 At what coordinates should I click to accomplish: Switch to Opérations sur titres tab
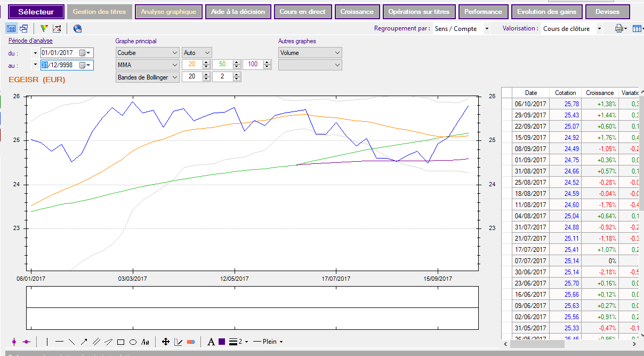(419, 12)
